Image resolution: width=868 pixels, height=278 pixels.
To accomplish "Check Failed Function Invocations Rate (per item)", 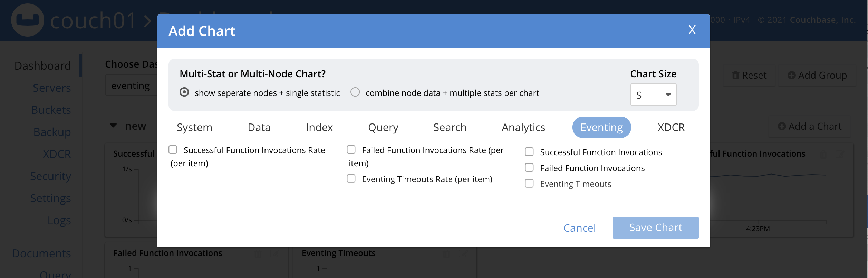I will pos(351,149).
